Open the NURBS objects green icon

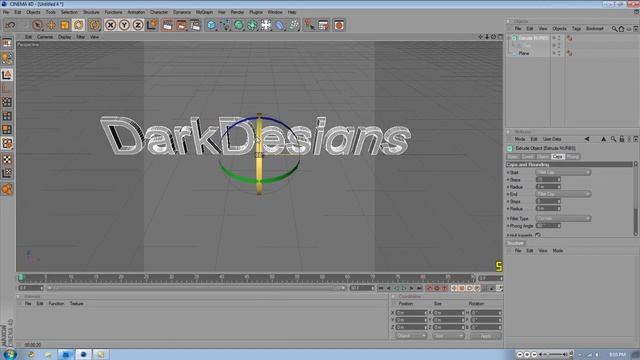click(239, 25)
